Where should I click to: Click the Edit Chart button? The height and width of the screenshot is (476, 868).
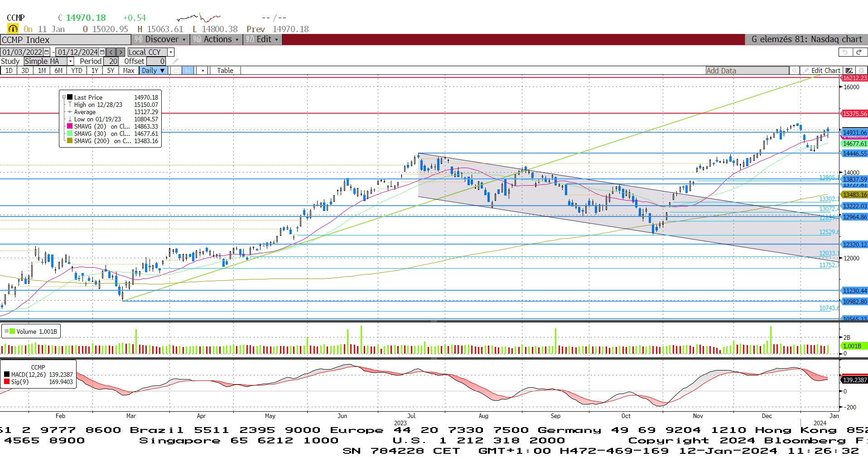pos(821,71)
